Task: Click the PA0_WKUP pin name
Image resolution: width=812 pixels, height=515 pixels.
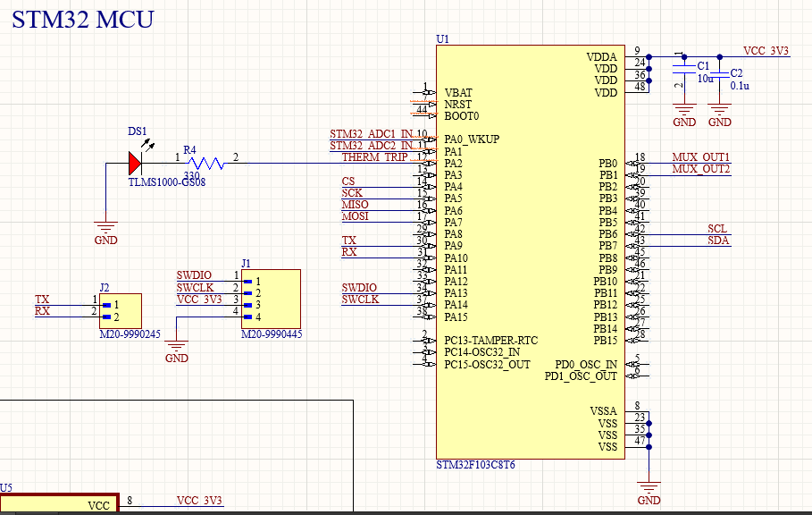Action: [472, 139]
